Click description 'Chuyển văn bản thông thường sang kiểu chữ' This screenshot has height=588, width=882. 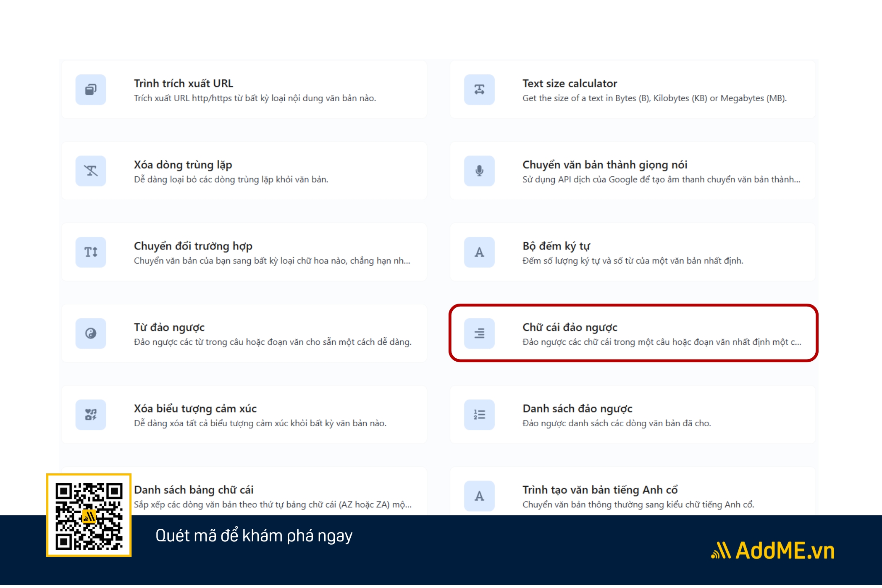[638, 504]
